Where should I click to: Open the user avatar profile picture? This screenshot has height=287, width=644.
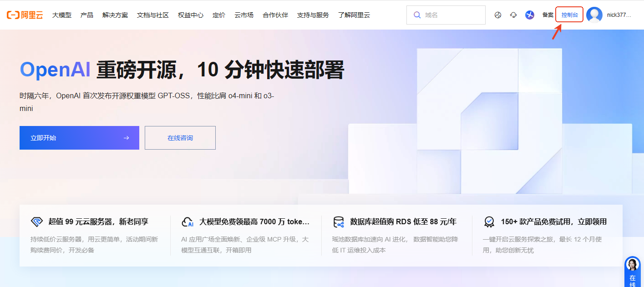click(594, 15)
